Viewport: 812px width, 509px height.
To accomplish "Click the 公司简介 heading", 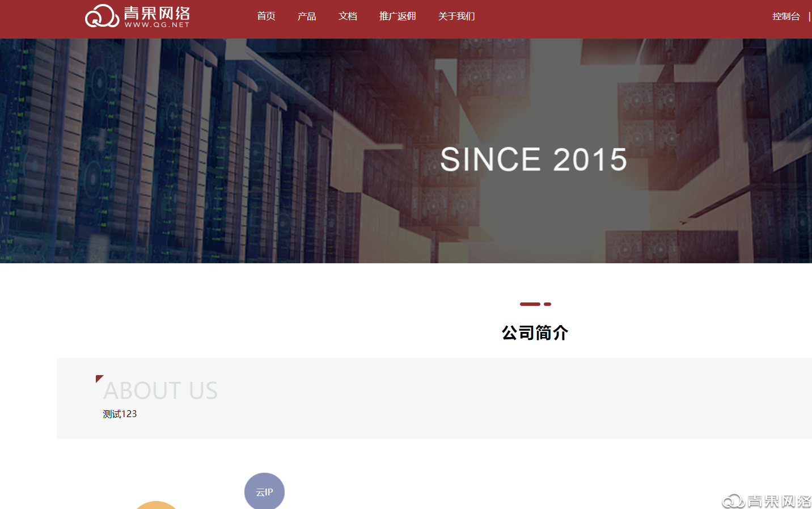I will tap(535, 333).
